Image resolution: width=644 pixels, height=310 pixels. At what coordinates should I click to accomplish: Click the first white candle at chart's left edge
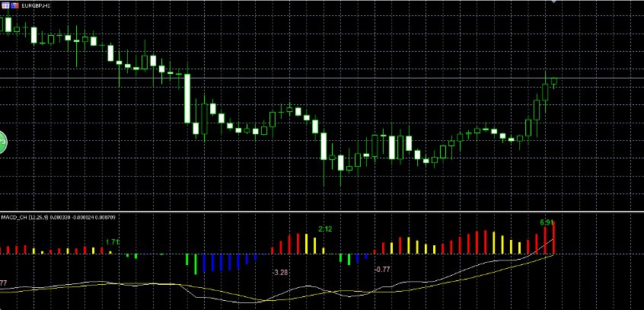pyautogui.click(x=8, y=24)
